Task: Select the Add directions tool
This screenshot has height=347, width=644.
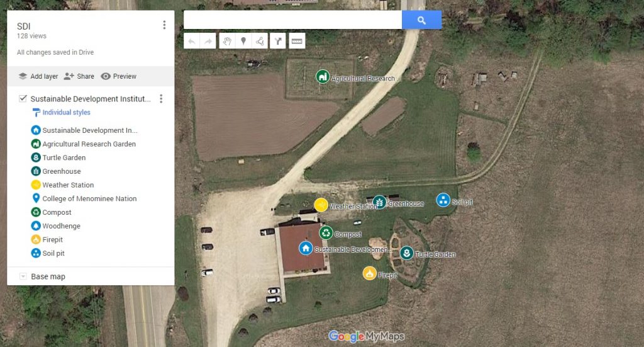Action: [x=278, y=41]
